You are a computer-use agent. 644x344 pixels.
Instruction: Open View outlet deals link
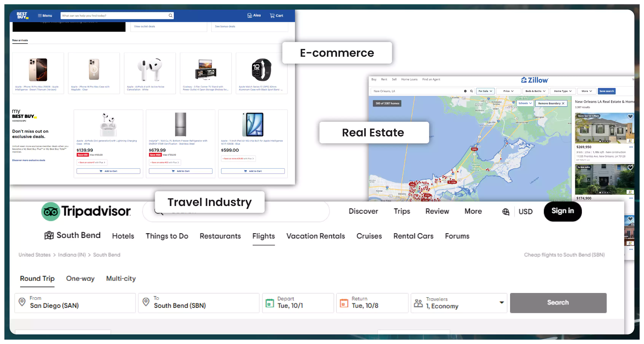click(x=145, y=26)
